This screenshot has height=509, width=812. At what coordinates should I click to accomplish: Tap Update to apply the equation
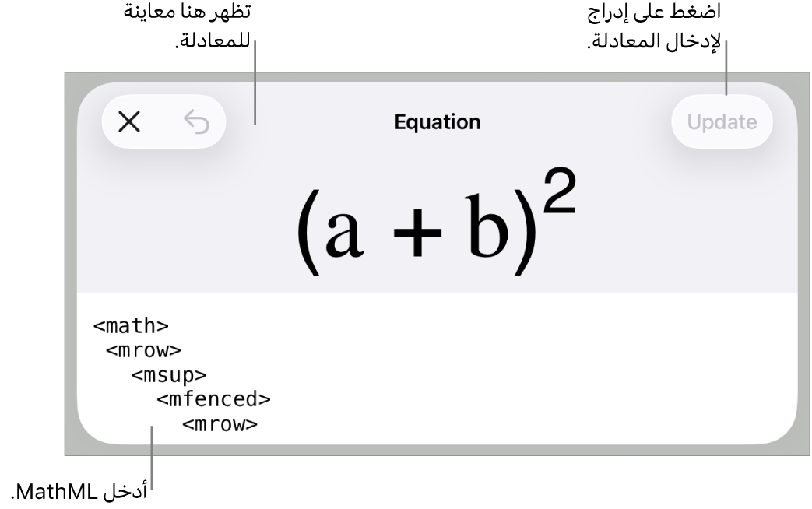720,121
